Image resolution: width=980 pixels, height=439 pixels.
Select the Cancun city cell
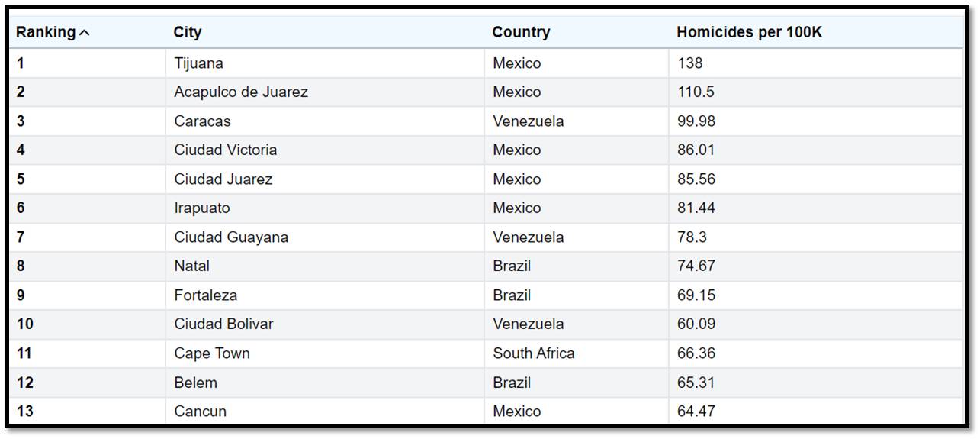pyautogui.click(x=200, y=412)
